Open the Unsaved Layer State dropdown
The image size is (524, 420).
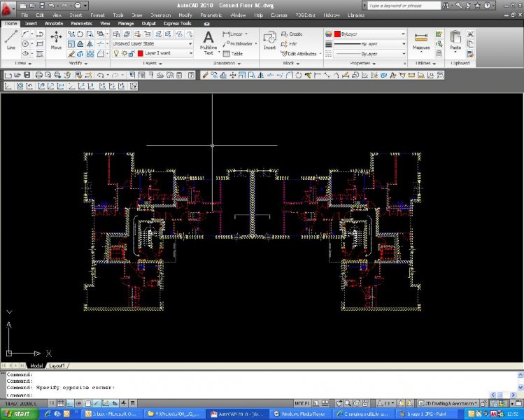pyautogui.click(x=153, y=43)
